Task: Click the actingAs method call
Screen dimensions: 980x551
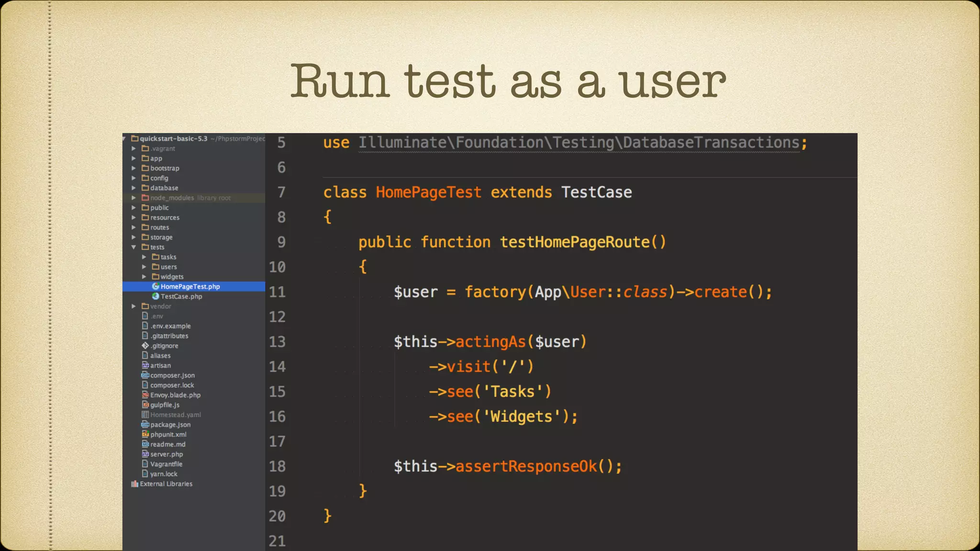Action: pyautogui.click(x=490, y=342)
